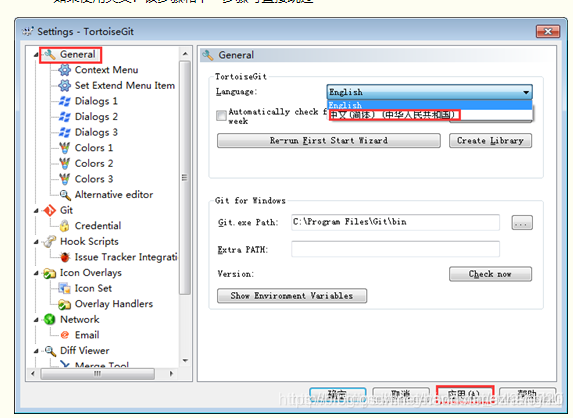Select Colors 2 entry
The width and height of the screenshot is (573, 418).
pyautogui.click(x=94, y=163)
